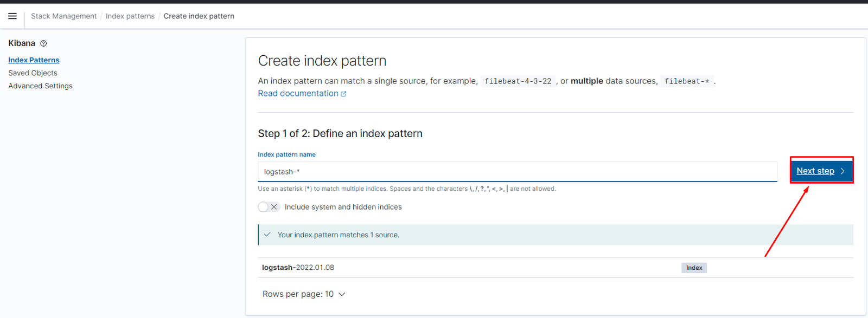Viewport: 868px width, 318px height.
Task: Click the checkmark icon in the success callout
Action: pos(267,235)
